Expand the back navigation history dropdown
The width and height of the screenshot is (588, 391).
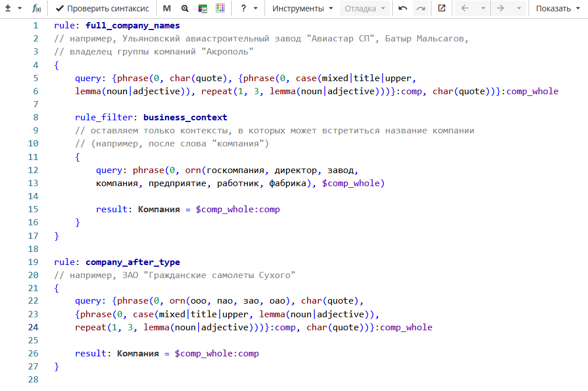[x=483, y=9]
